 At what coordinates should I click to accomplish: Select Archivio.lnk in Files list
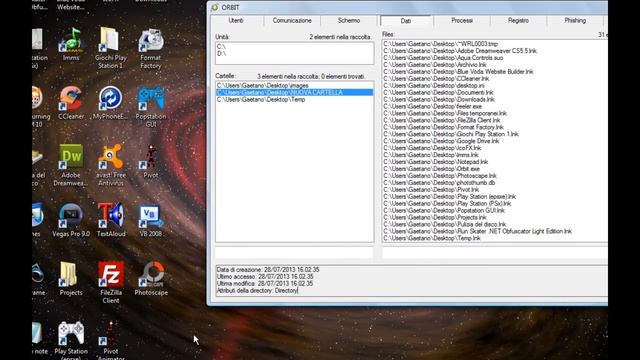[x=435, y=64]
